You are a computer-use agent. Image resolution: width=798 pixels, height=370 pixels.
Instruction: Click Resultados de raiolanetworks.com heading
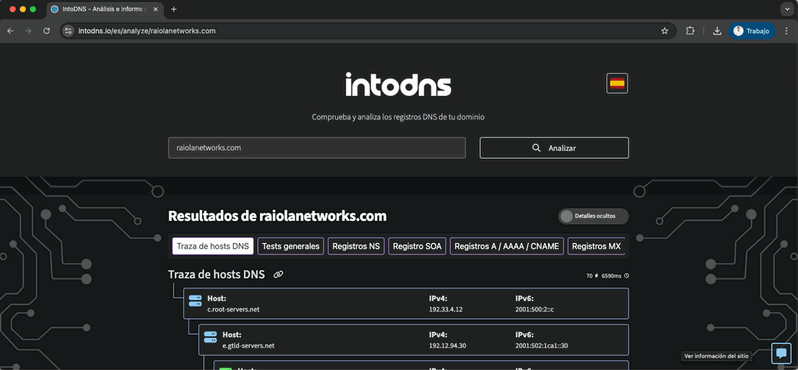[x=277, y=216]
